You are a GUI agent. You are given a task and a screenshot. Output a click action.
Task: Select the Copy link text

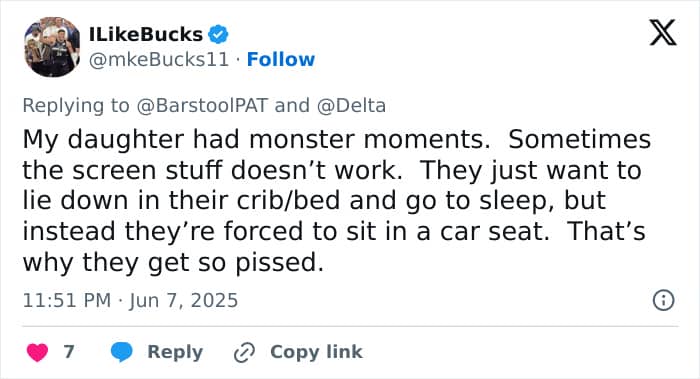[316, 352]
